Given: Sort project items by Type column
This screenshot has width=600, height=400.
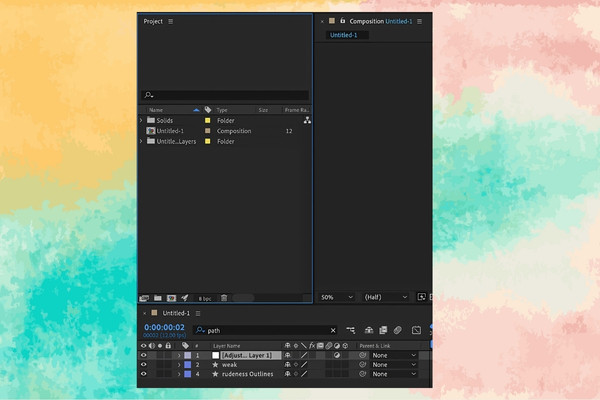Looking at the screenshot, I should 222,110.
